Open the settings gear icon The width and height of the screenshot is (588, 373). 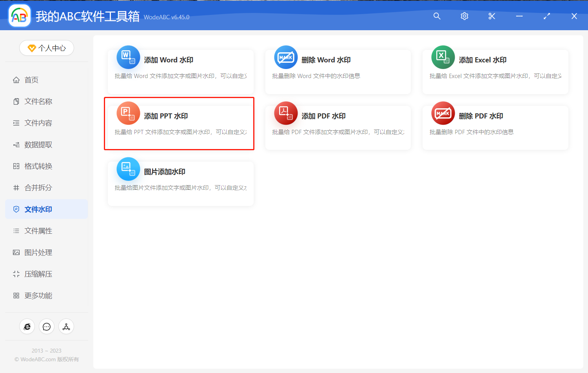coord(464,16)
